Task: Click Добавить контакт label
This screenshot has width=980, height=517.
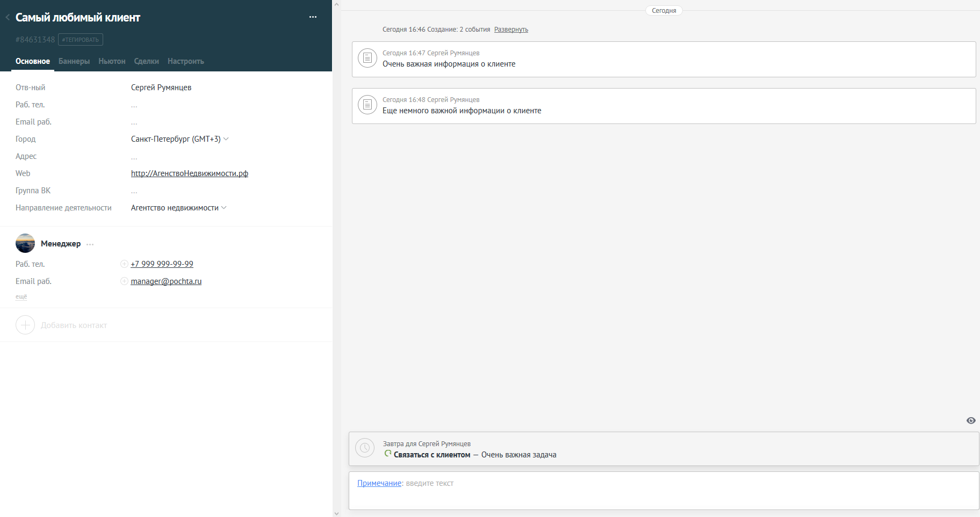Action: [x=74, y=325]
